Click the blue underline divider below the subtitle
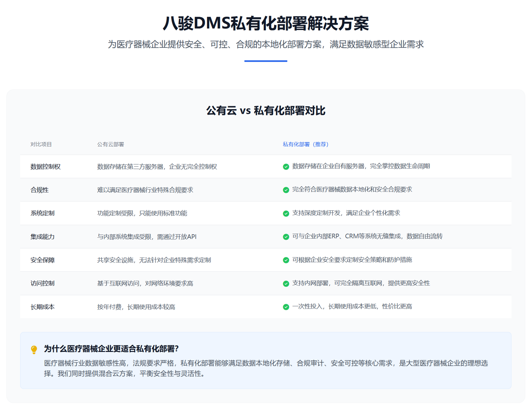Screen dimensions: 532x411 pyautogui.click(x=266, y=62)
